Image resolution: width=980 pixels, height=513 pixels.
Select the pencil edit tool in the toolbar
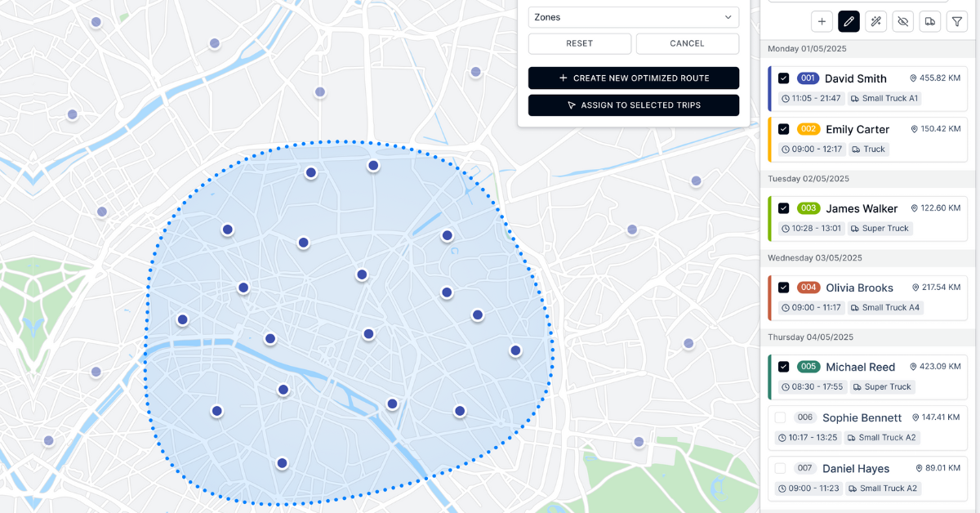click(849, 21)
